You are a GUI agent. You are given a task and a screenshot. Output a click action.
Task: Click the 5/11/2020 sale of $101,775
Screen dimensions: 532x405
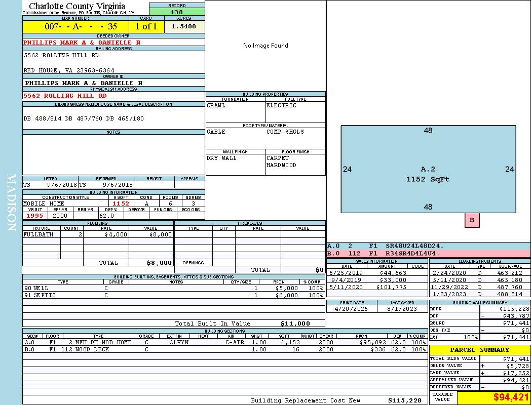(x=376, y=287)
